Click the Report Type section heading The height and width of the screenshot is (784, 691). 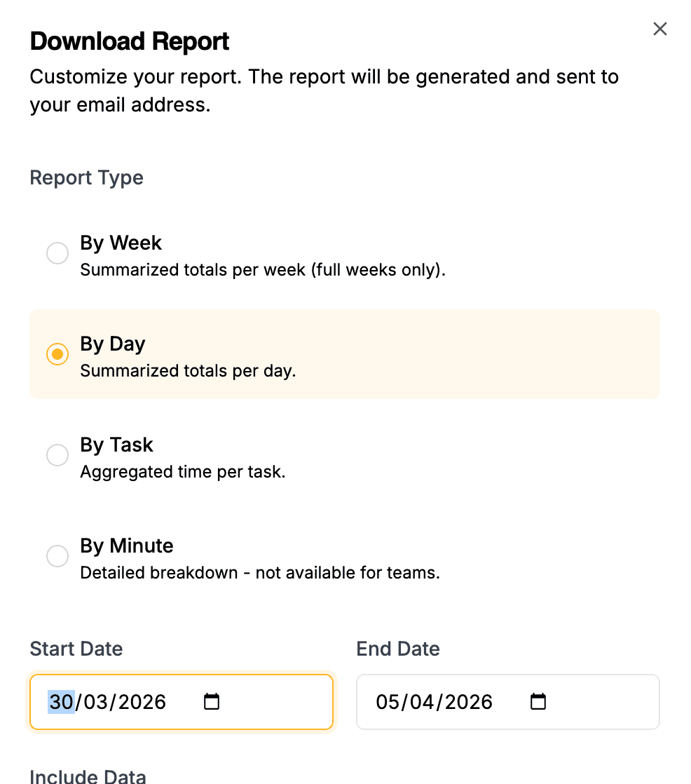pos(86,177)
